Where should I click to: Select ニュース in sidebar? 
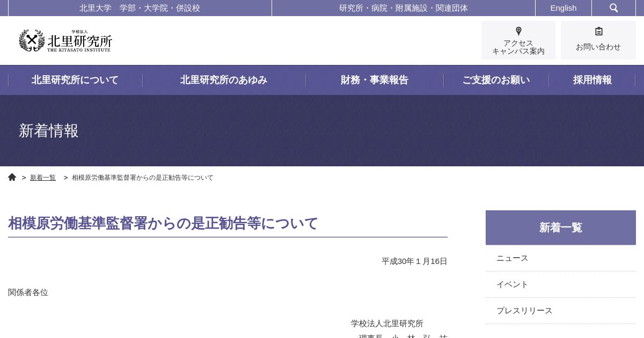(561, 258)
